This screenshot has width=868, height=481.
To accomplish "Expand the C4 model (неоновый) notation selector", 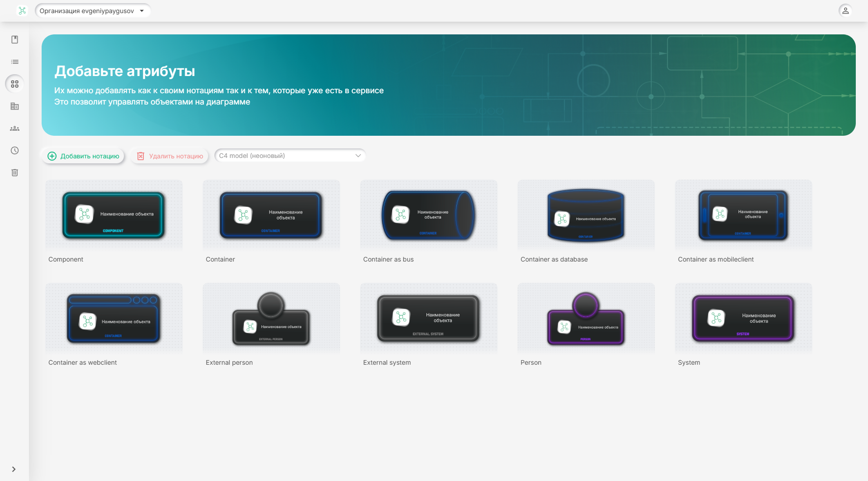I will point(290,156).
